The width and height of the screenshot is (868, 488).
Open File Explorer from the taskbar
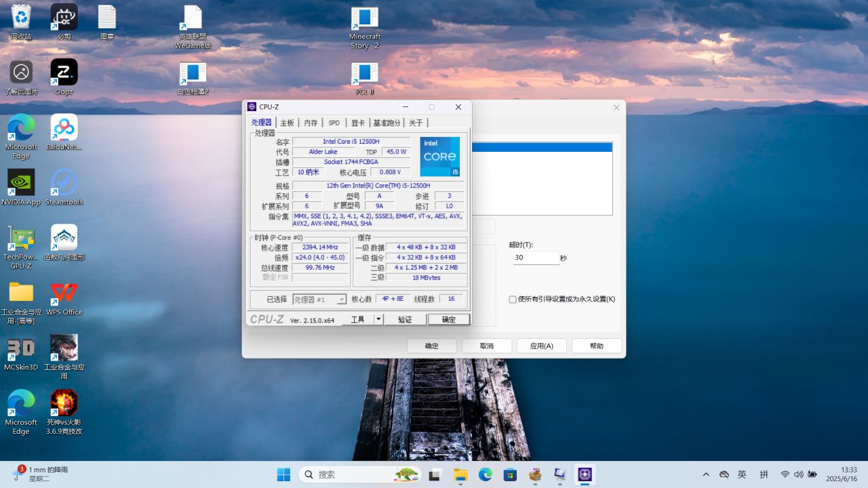pos(460,474)
